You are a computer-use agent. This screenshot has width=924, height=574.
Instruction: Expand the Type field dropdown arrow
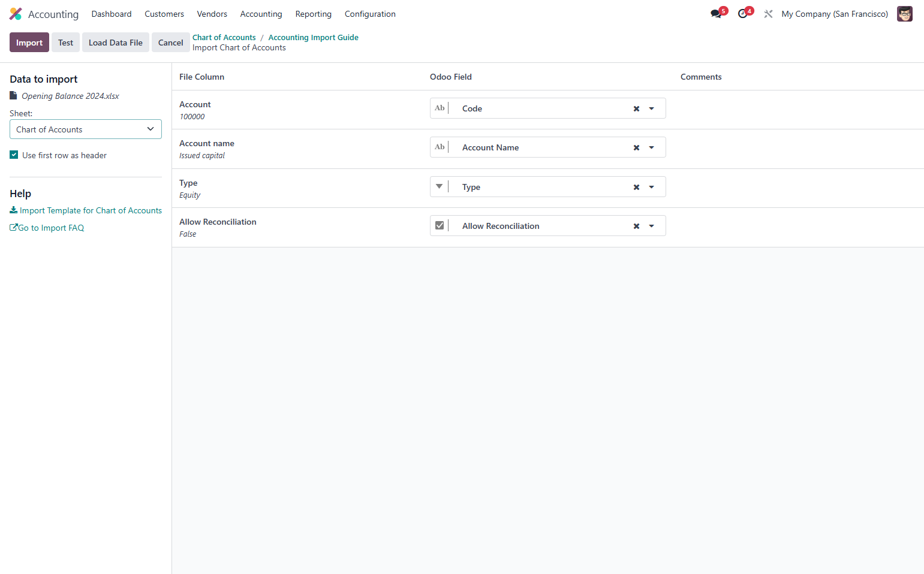click(x=652, y=187)
